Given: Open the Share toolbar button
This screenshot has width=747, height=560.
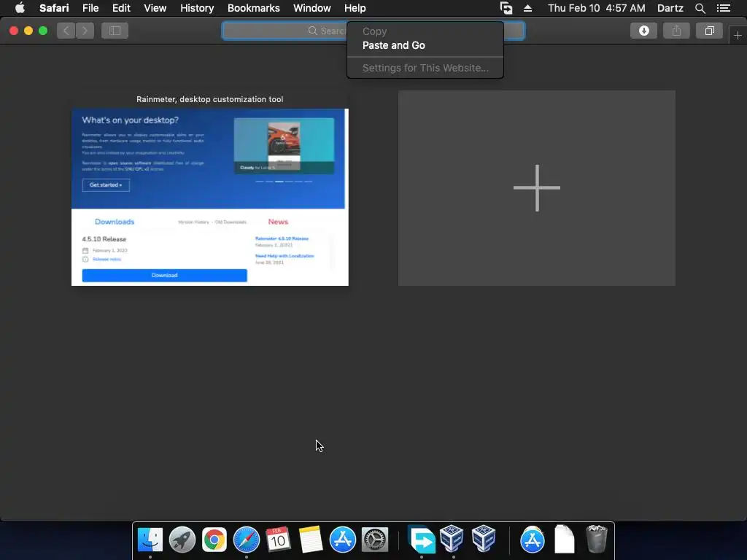Looking at the screenshot, I should 676,31.
